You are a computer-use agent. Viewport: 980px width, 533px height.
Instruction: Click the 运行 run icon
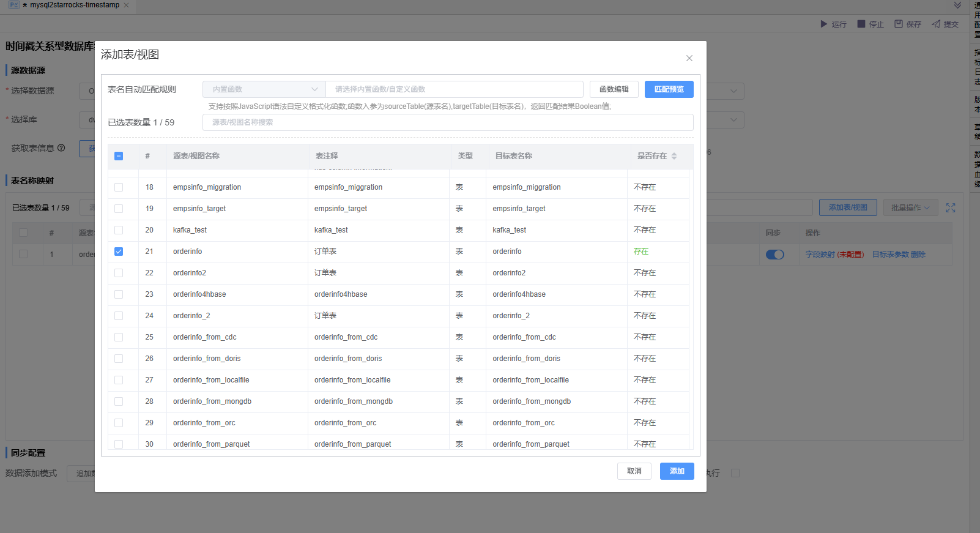click(x=823, y=24)
